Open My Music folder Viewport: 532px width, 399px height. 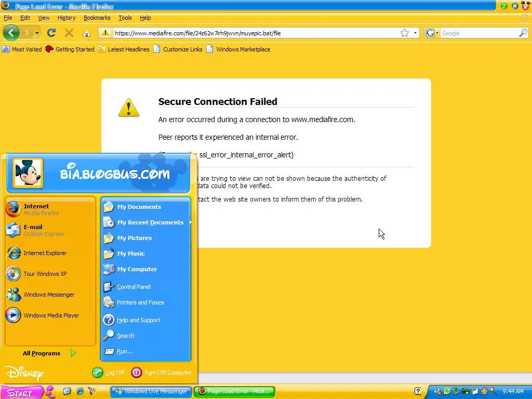click(x=146, y=254)
